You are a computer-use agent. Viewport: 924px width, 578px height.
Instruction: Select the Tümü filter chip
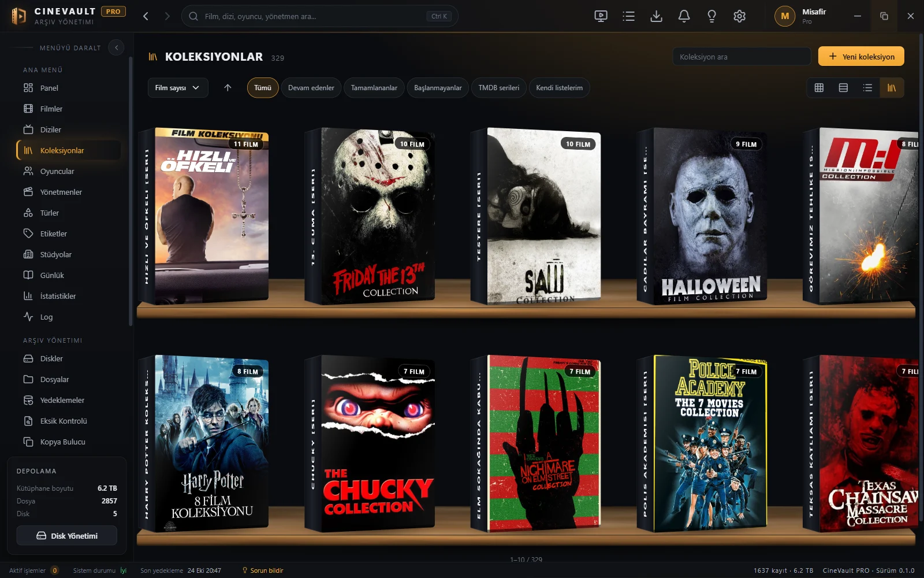click(263, 88)
